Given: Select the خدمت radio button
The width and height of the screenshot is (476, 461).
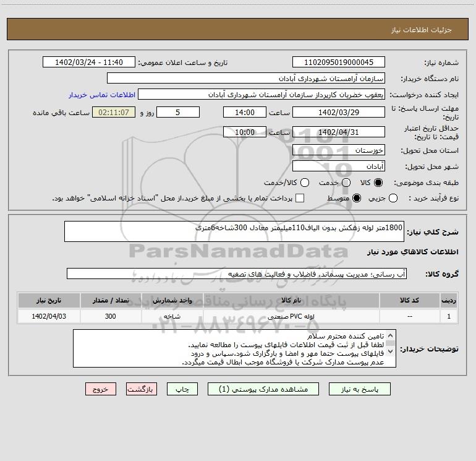Looking at the screenshot, I should [x=346, y=183].
